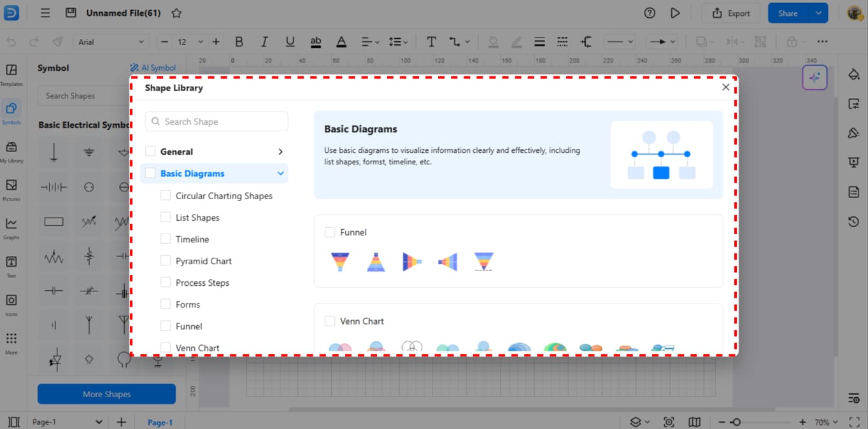Open the line style dropdown
This screenshot has height=429, width=868.
(620, 42)
